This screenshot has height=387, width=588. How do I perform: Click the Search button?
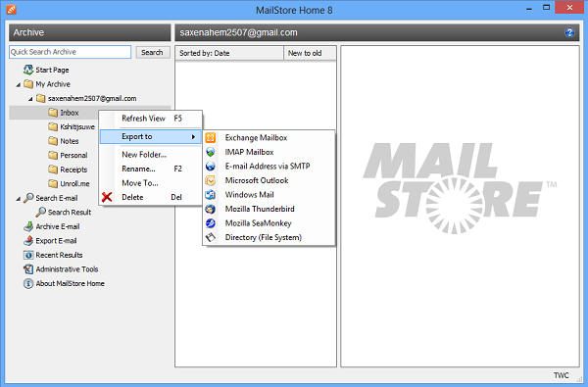pos(153,52)
